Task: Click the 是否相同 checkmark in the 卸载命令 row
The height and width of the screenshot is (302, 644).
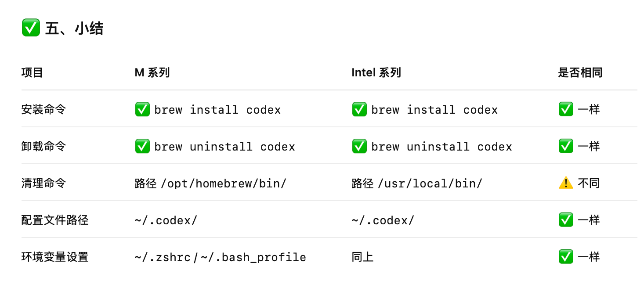Action: 566,146
